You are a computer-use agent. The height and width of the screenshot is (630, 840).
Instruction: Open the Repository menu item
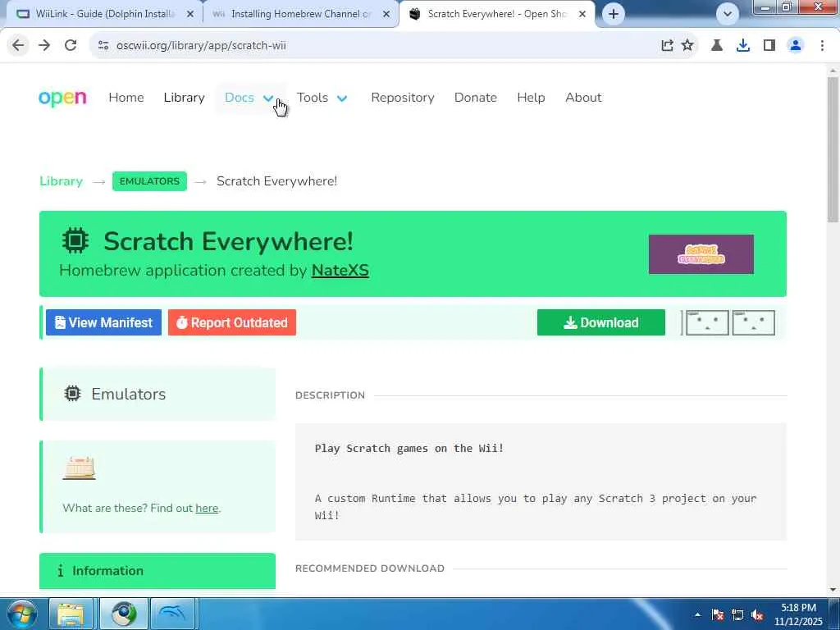click(403, 98)
